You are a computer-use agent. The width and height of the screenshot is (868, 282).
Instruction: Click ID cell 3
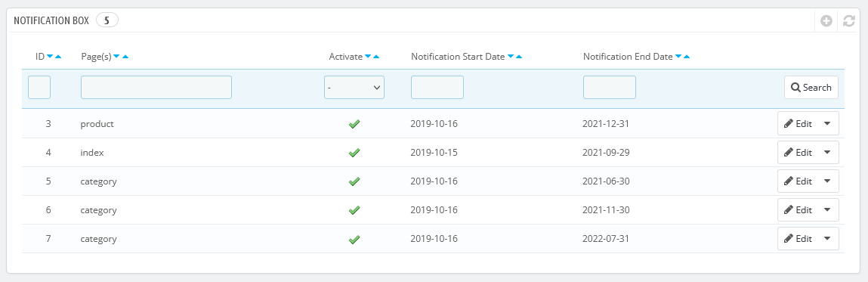[x=48, y=124]
